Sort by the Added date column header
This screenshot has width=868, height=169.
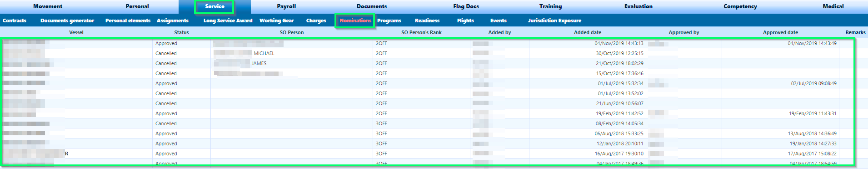(587, 32)
